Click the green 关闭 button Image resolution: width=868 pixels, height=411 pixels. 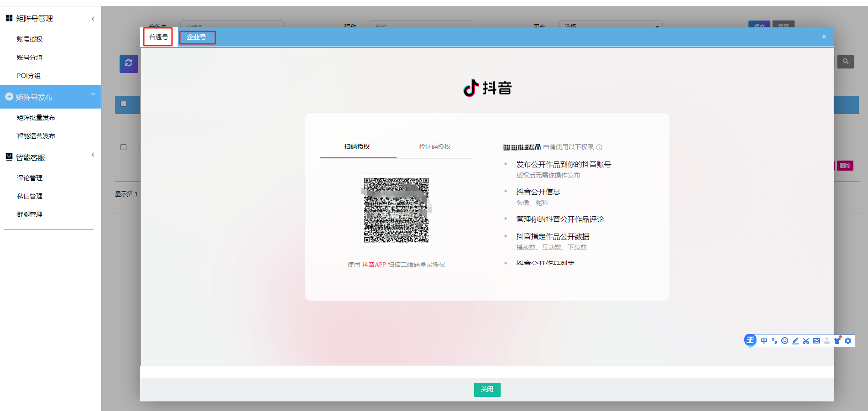pyautogui.click(x=487, y=390)
